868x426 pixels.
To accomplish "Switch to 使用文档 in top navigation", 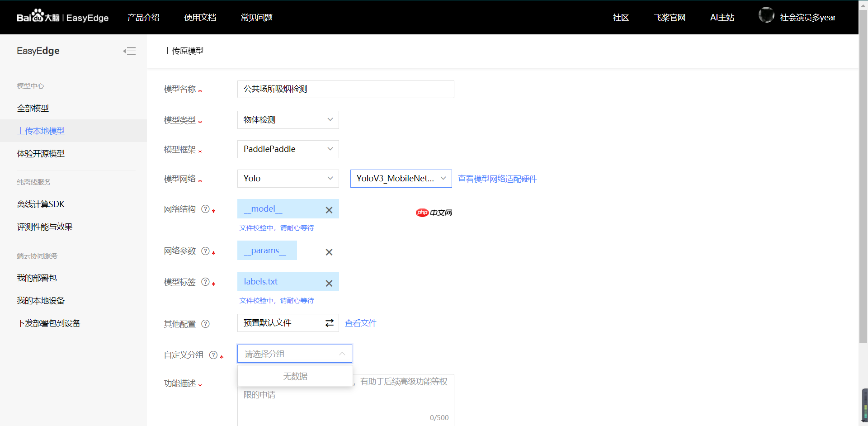I will 200,17.
